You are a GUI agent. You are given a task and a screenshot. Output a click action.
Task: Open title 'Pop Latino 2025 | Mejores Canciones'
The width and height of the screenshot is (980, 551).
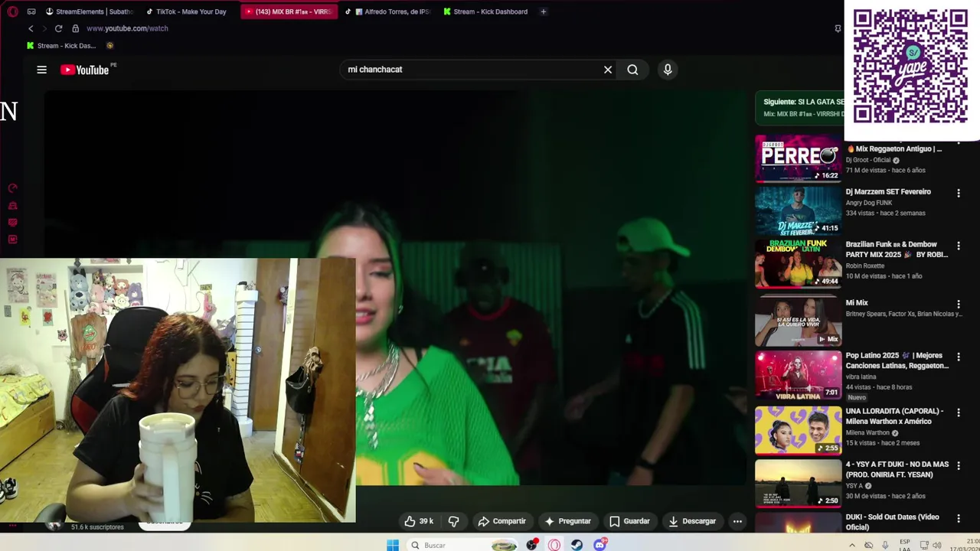897,360
